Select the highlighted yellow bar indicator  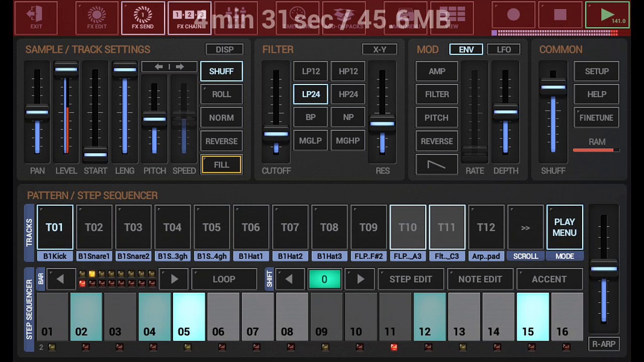92,274
